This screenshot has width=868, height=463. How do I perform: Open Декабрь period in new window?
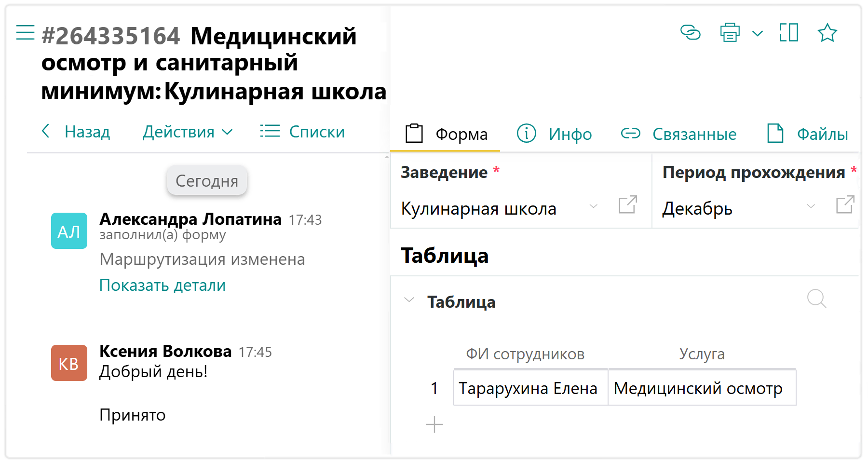click(845, 205)
